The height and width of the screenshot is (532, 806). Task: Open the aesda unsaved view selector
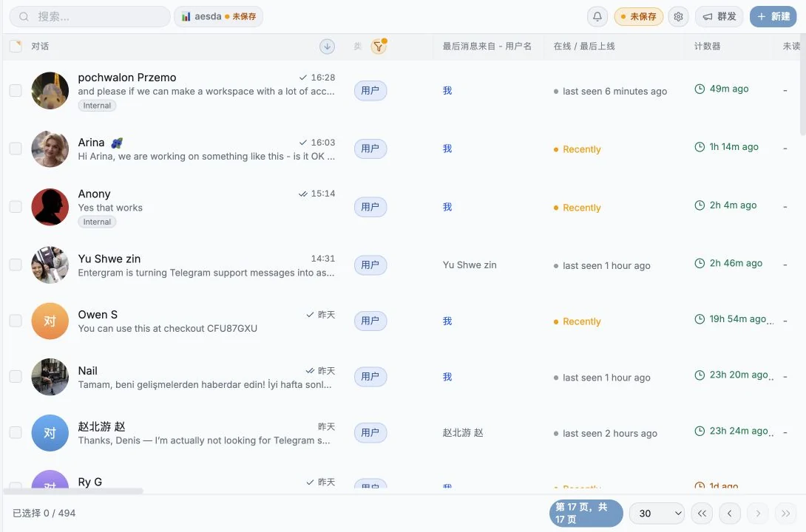(x=218, y=16)
